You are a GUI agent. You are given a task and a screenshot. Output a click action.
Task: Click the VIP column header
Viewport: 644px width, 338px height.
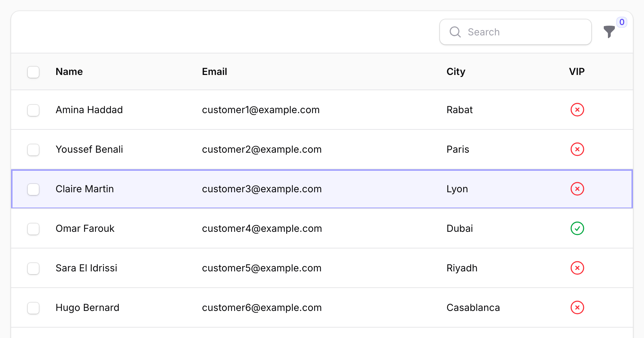point(577,71)
